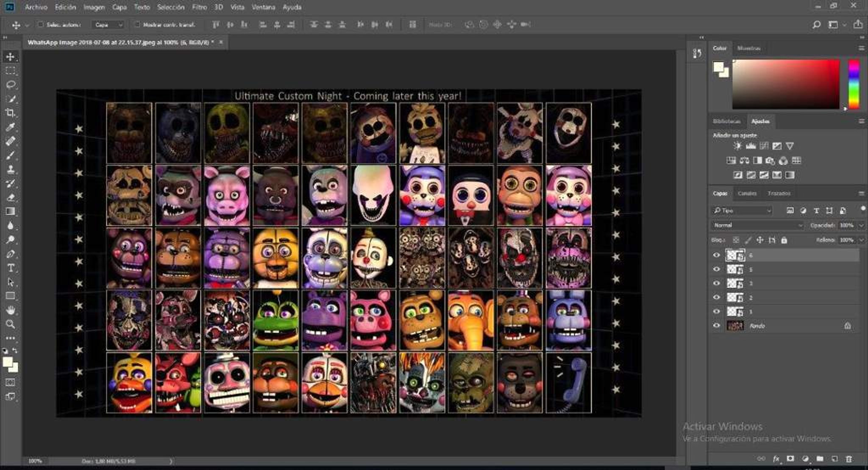
Task: Add a Brightness/Contrast adjustment
Action: point(737,146)
